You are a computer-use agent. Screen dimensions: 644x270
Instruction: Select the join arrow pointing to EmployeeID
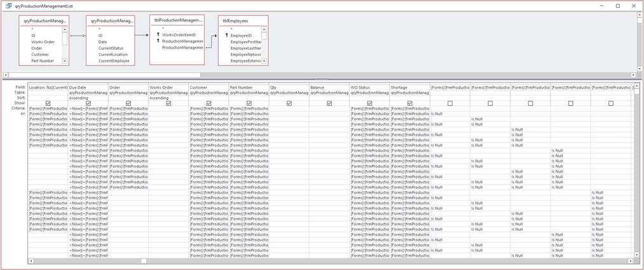coord(212,41)
